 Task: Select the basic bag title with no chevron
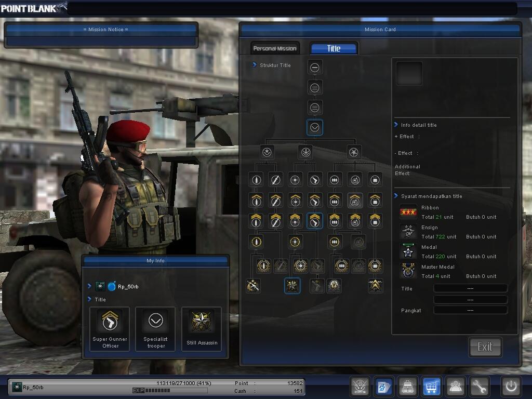375,180
